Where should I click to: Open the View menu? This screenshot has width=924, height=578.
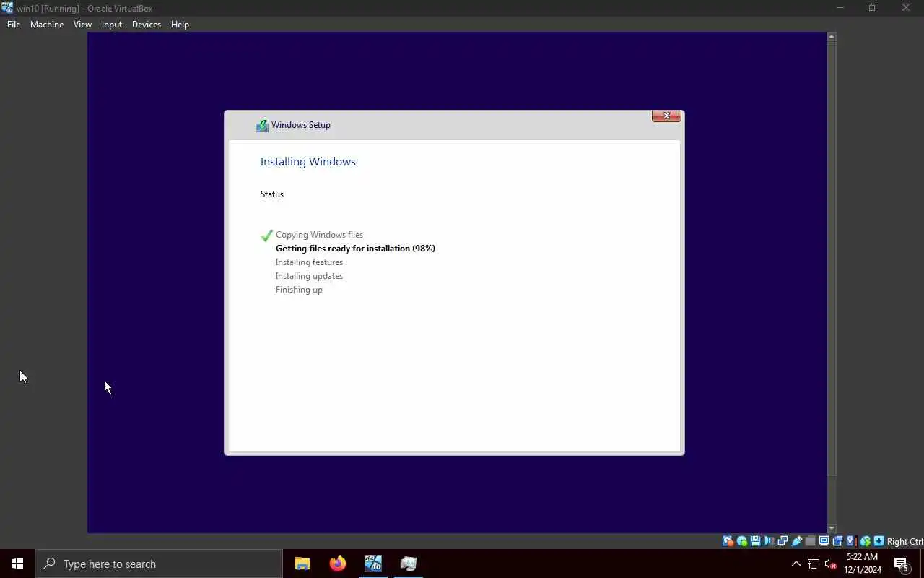[82, 25]
